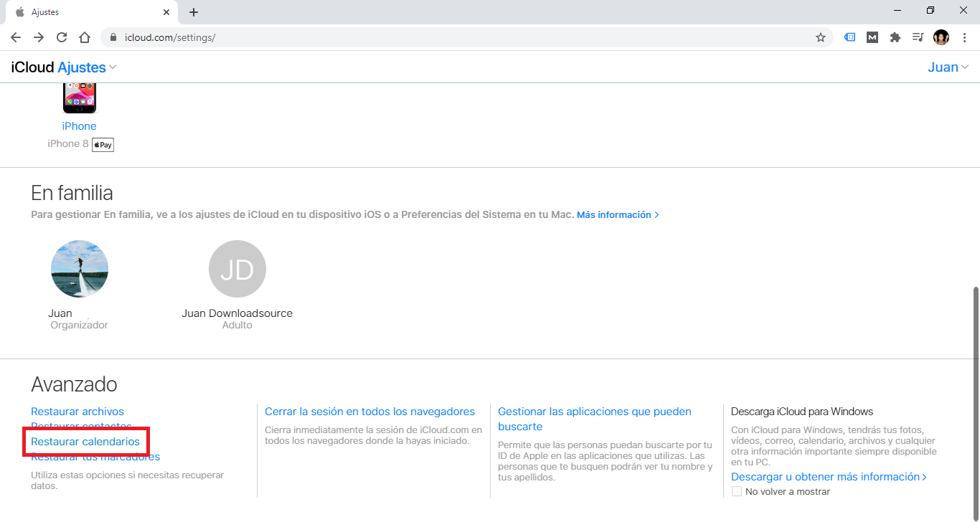Open the Chrome three-dot menu
Image resolution: width=980 pixels, height=522 pixels.
[964, 37]
